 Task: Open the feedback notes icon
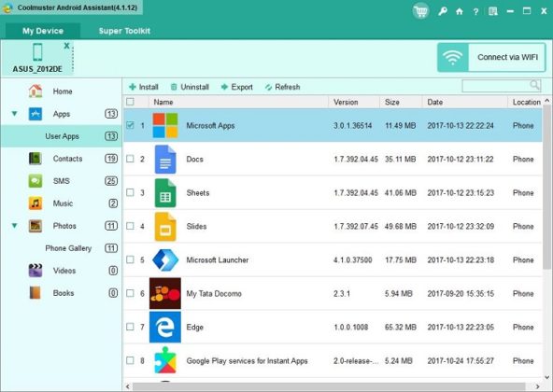[492, 11]
